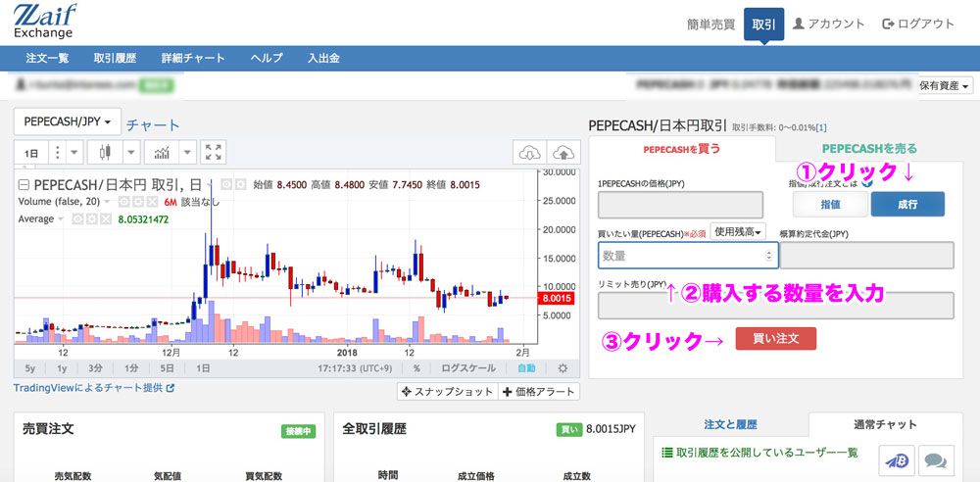Viewport: 980px width, 482px height.
Task: Open chart settings gear icon
Action: (563, 368)
